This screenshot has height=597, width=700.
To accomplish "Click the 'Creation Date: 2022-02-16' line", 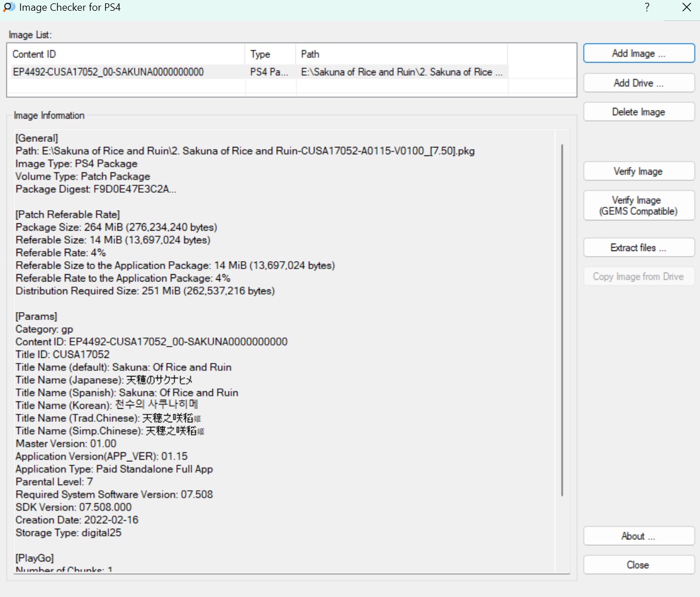I will click(77, 520).
